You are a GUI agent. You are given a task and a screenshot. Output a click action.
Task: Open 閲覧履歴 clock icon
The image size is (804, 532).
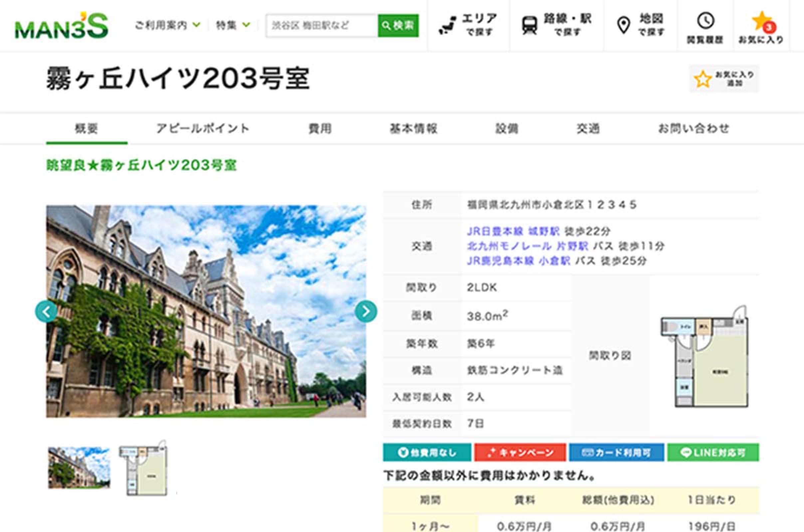tap(705, 28)
